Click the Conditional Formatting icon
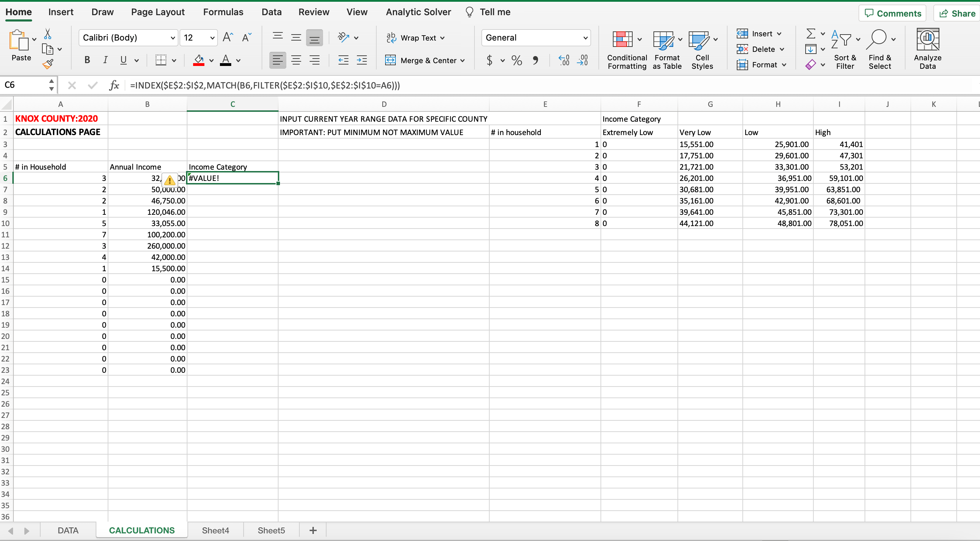The width and height of the screenshot is (980, 541). [x=622, y=39]
